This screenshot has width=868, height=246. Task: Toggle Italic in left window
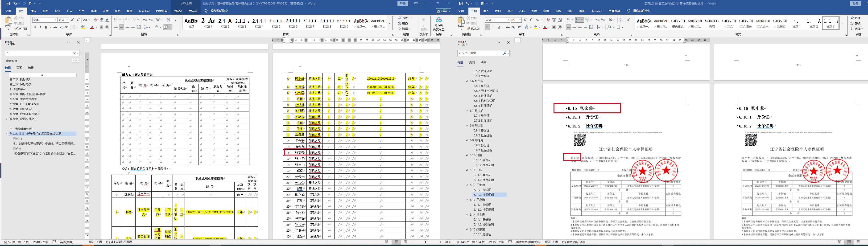coord(40,27)
